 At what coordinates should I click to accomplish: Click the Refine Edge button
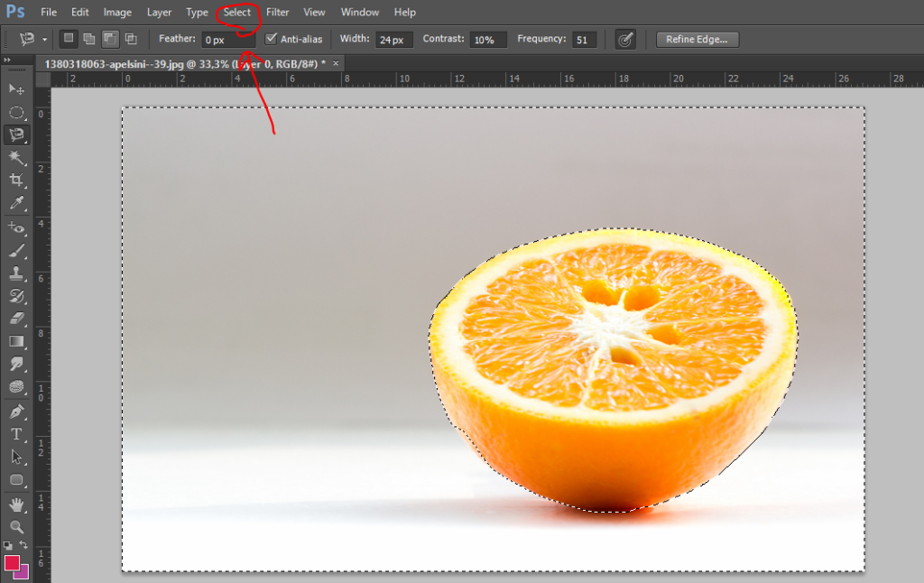(698, 40)
